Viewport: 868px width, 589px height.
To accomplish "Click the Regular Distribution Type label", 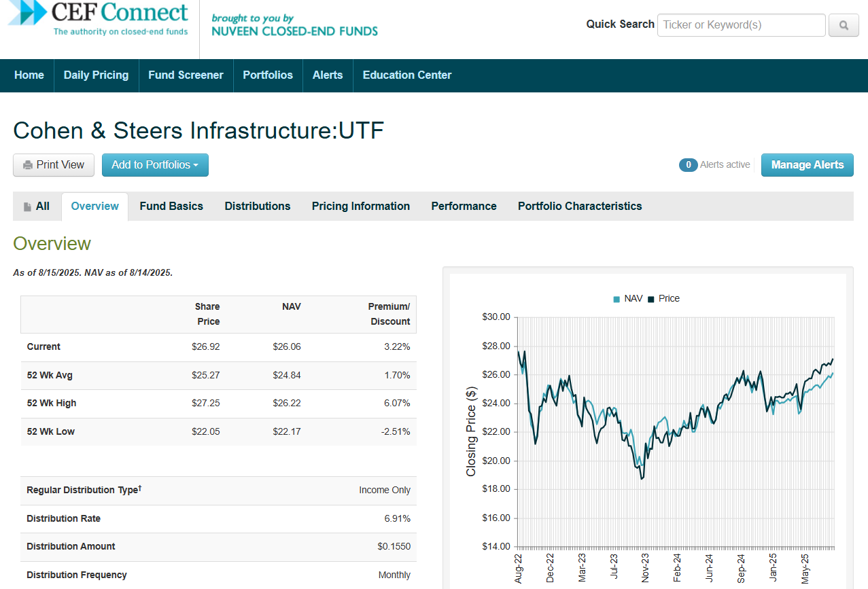I will (x=84, y=490).
